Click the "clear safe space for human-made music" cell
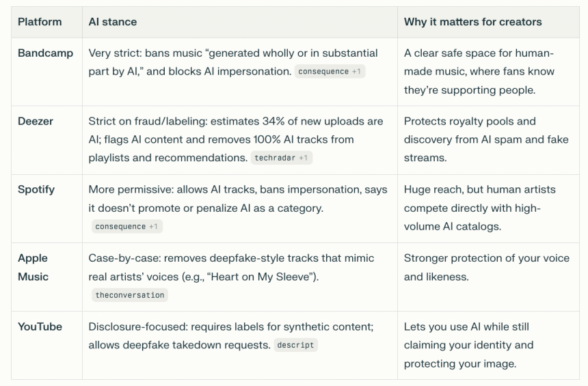 click(479, 71)
